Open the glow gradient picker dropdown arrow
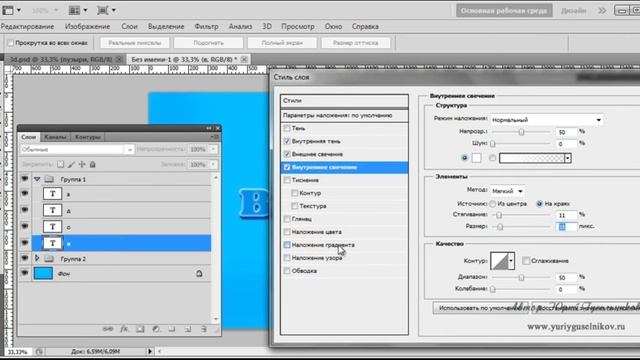 (567, 158)
